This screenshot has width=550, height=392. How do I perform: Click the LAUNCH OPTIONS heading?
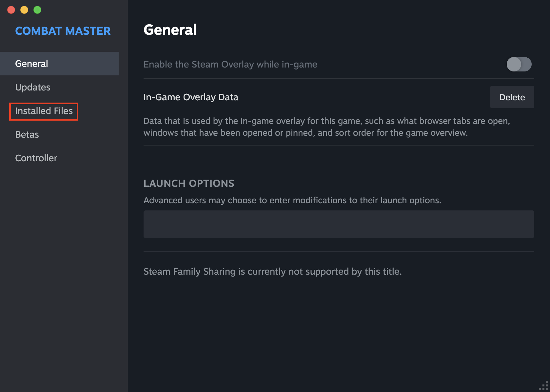pyautogui.click(x=189, y=183)
